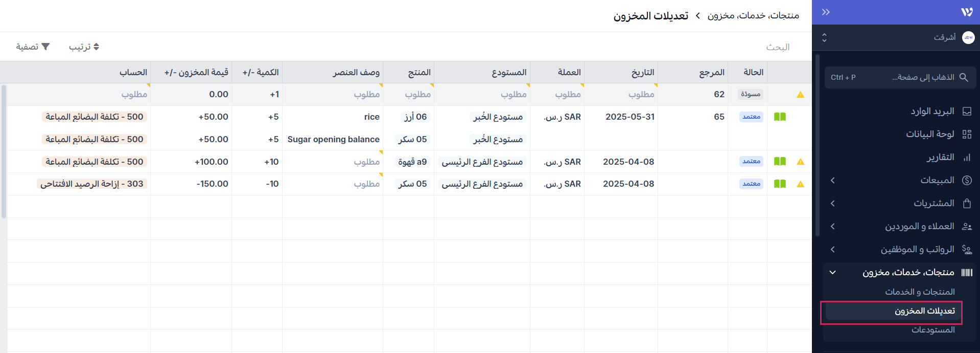Viewport: 980px width, 353px height.
Task: Open products and services (المنتجات و الخدمات) item
Action: click(x=920, y=292)
